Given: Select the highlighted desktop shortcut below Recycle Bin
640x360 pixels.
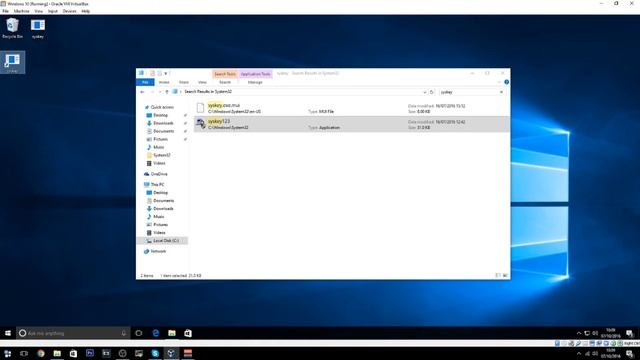Looking at the screenshot, I should coord(12,62).
